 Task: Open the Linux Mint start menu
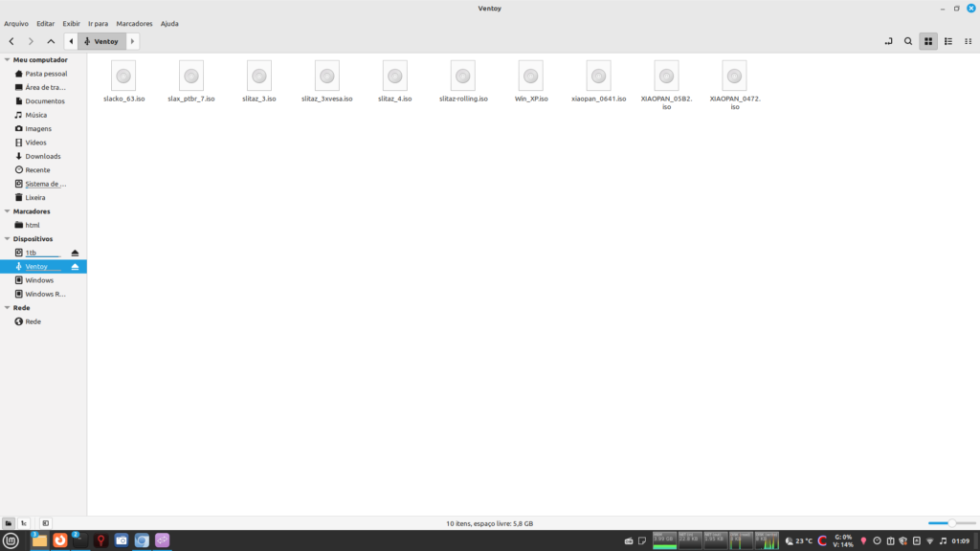(x=11, y=540)
